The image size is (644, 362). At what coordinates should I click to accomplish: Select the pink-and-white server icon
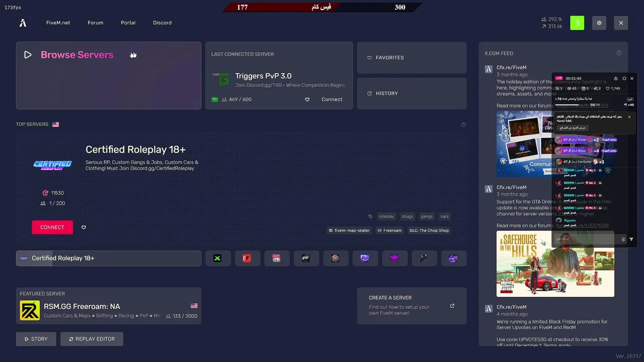point(276,258)
